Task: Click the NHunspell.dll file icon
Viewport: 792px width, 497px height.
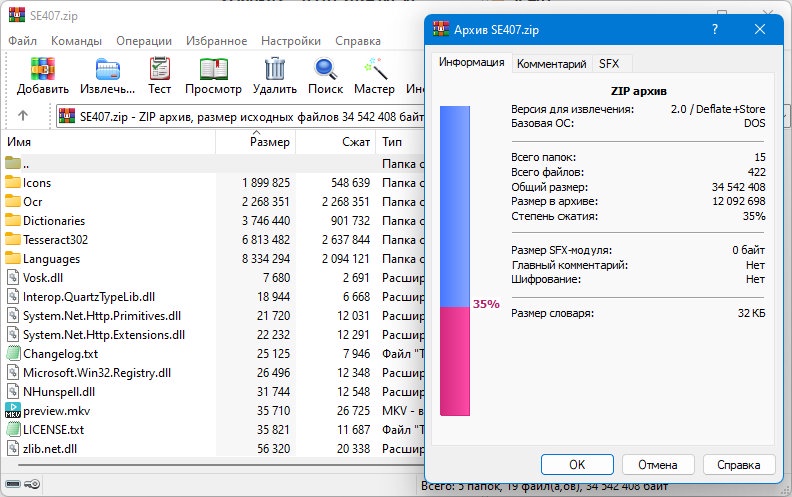Action: pyautogui.click(x=13, y=391)
